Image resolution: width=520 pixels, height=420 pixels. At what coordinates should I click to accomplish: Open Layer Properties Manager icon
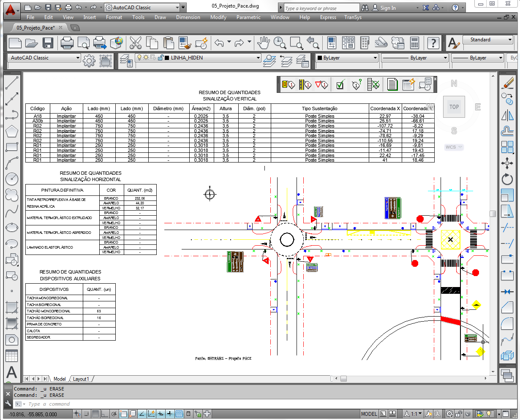tap(126, 61)
